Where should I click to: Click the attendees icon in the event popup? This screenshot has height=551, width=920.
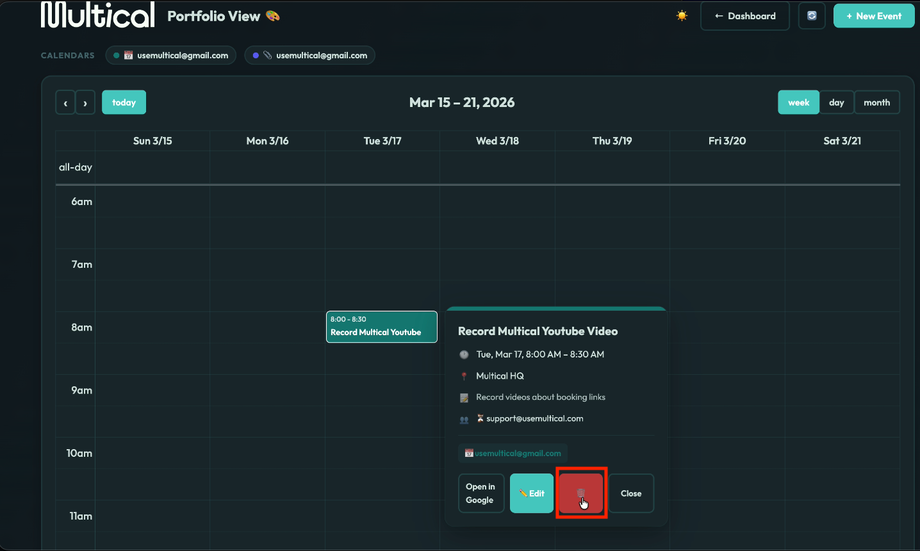coord(464,420)
